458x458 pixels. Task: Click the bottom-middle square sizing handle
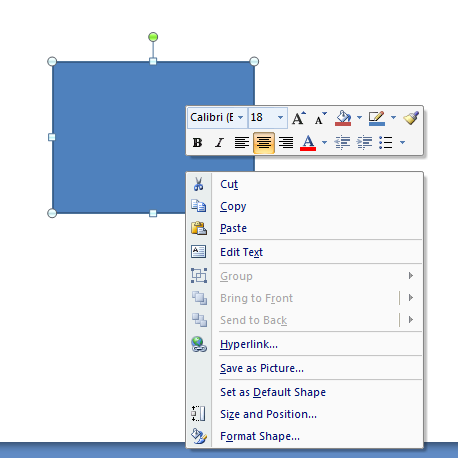[153, 213]
